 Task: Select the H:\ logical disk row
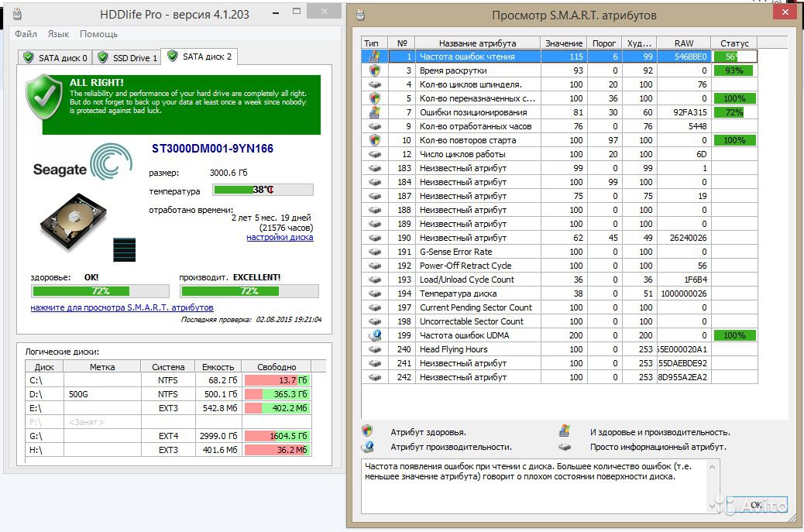click(x=168, y=449)
